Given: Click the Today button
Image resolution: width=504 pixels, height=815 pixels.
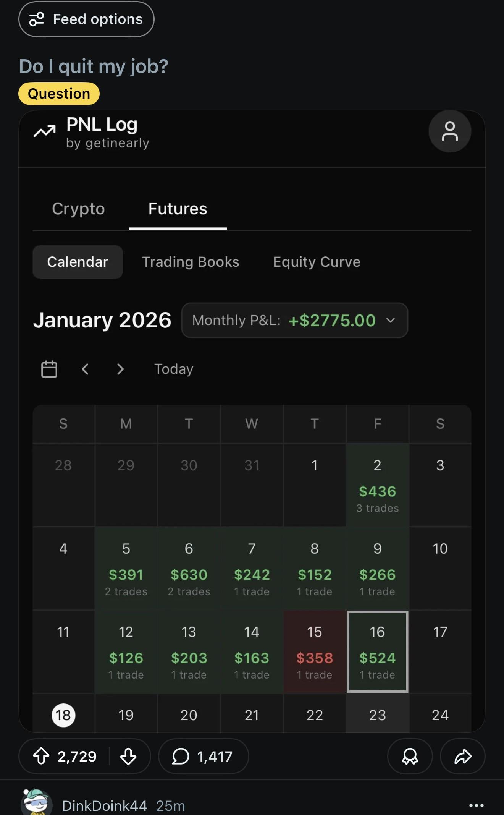Looking at the screenshot, I should (x=174, y=369).
